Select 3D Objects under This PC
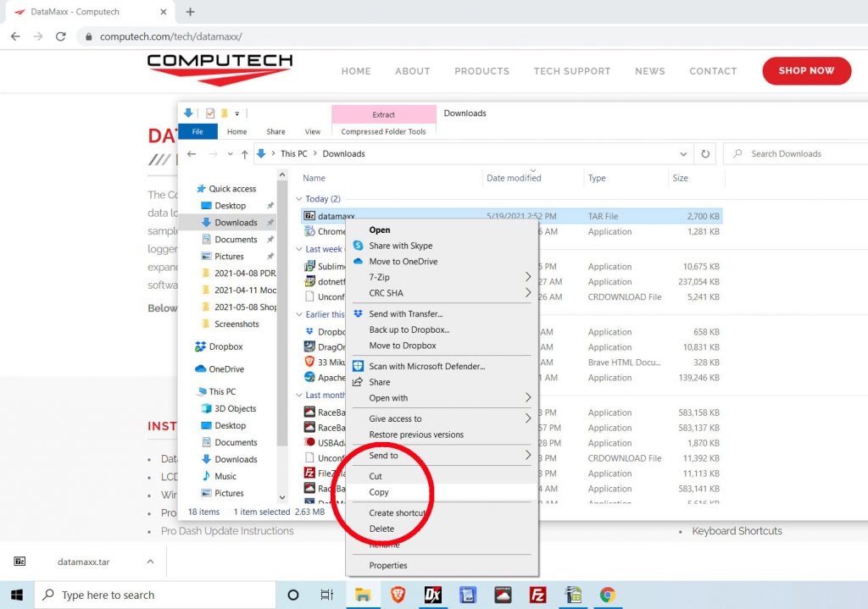This screenshot has width=868, height=609. (x=236, y=409)
